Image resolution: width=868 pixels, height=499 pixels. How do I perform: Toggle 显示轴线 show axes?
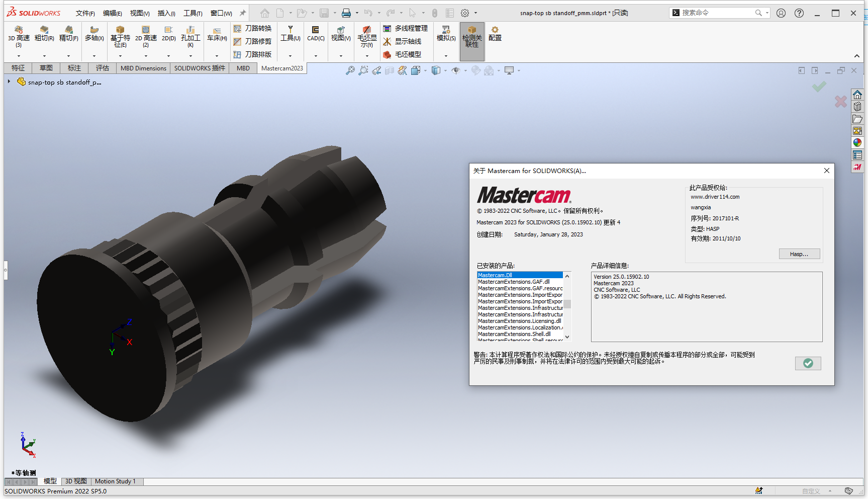point(402,41)
